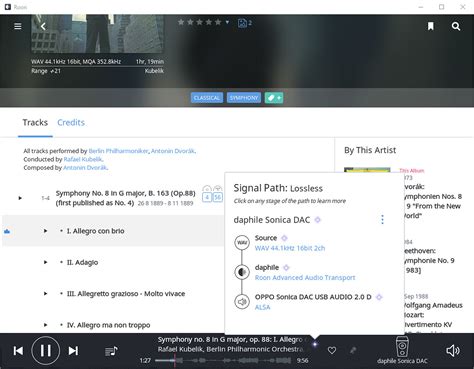Open Beethoven Symphonie No. 9 album
Viewport: 474px width, 369px height.
(428, 261)
